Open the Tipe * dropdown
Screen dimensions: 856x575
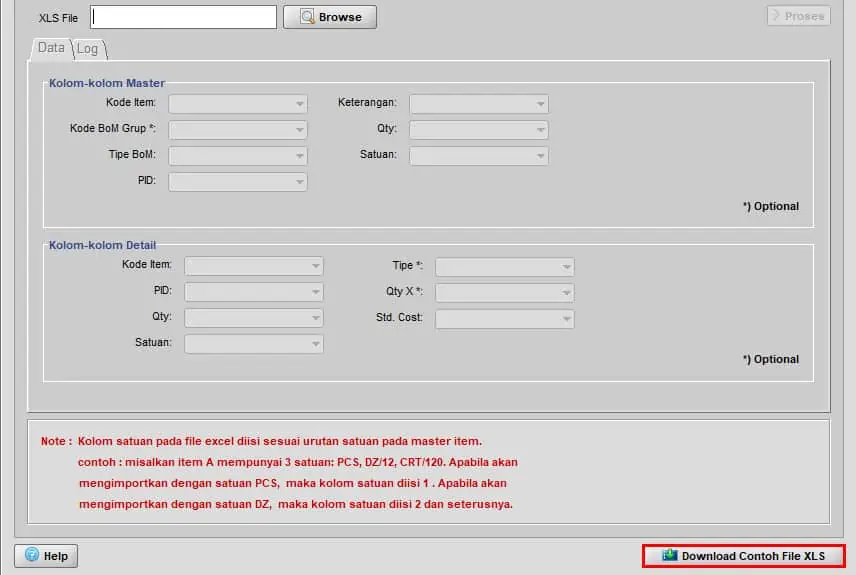pyautogui.click(x=504, y=266)
